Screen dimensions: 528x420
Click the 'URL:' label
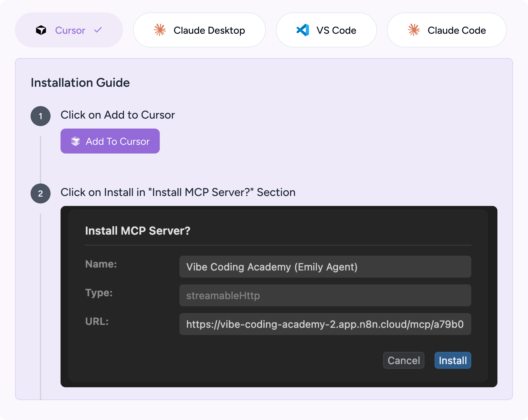coord(97,321)
